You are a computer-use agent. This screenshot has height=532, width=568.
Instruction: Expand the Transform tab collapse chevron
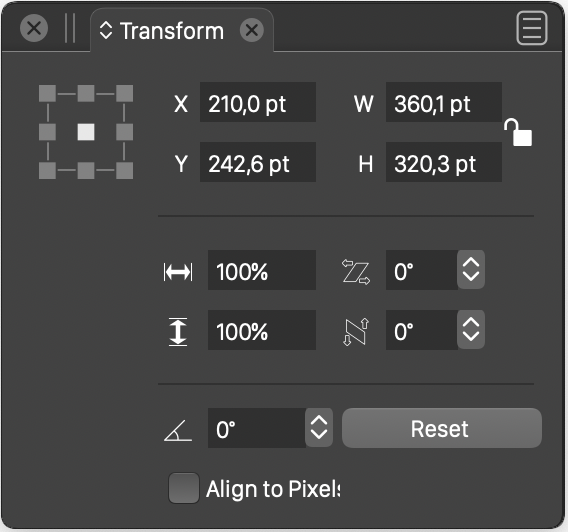tap(106, 30)
